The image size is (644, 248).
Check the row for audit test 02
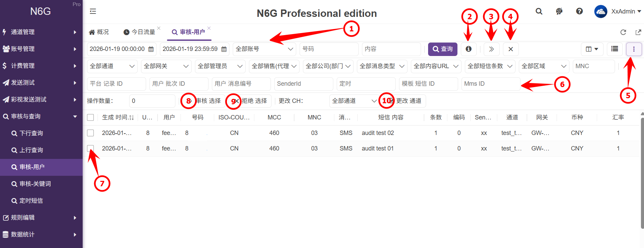coord(90,133)
